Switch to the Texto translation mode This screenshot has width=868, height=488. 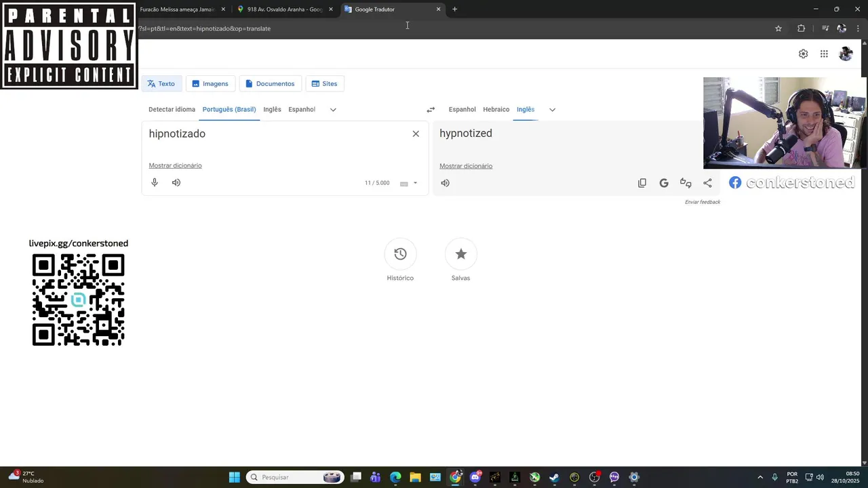[161, 84]
